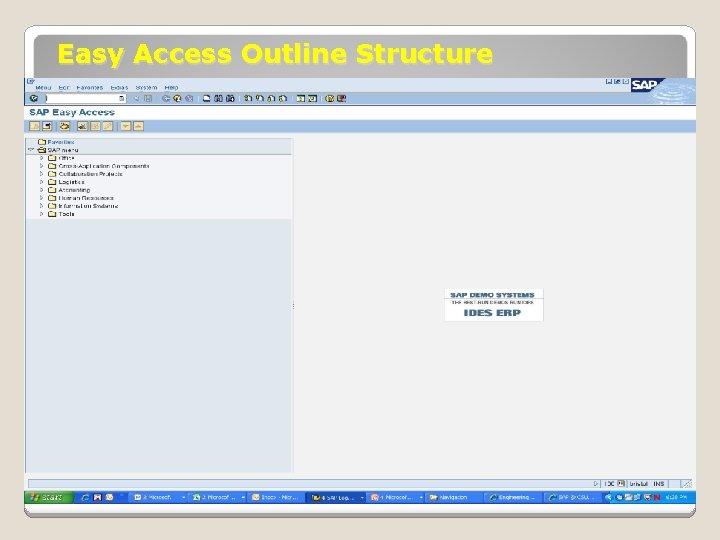The width and height of the screenshot is (720, 540).
Task: Expand the Information Systems folder node
Action: pos(41,206)
